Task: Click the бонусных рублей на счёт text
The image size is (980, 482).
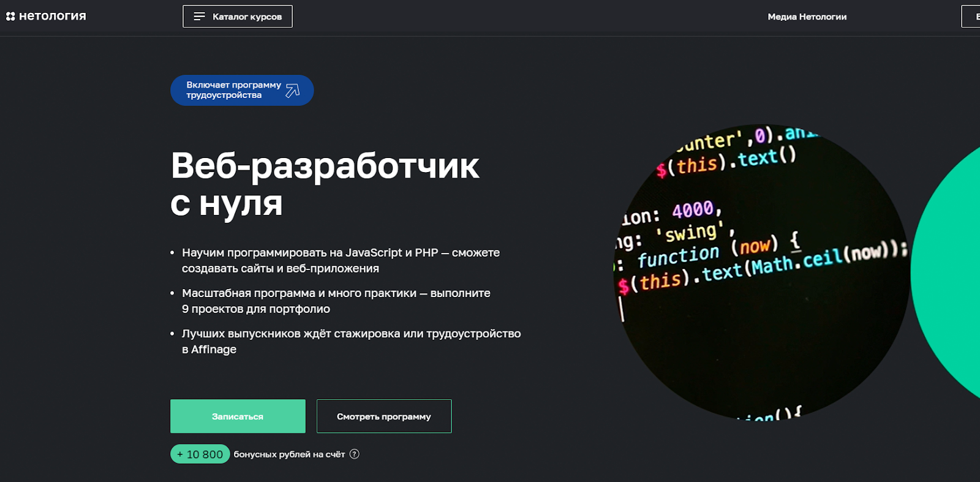Action: [x=289, y=454]
